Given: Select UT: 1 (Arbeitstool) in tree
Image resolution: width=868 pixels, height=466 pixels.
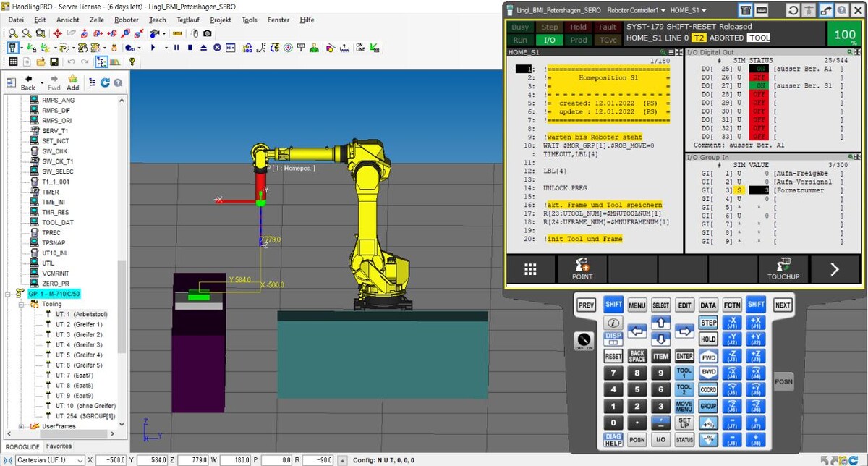Looking at the screenshot, I should (81, 315).
